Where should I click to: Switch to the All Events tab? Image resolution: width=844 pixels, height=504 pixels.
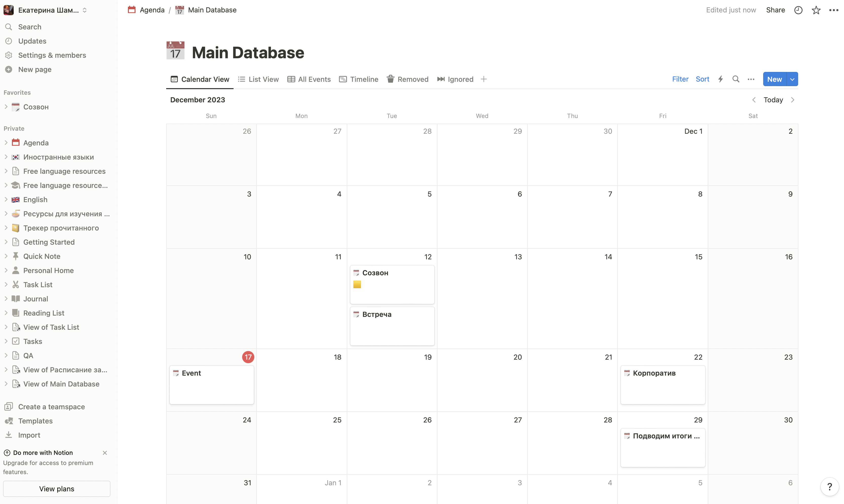pos(313,79)
